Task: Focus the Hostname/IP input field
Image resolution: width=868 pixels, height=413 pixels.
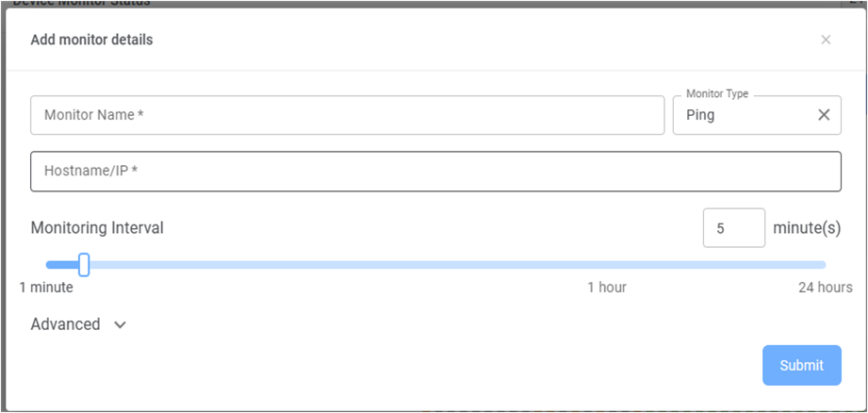Action: [x=435, y=172]
